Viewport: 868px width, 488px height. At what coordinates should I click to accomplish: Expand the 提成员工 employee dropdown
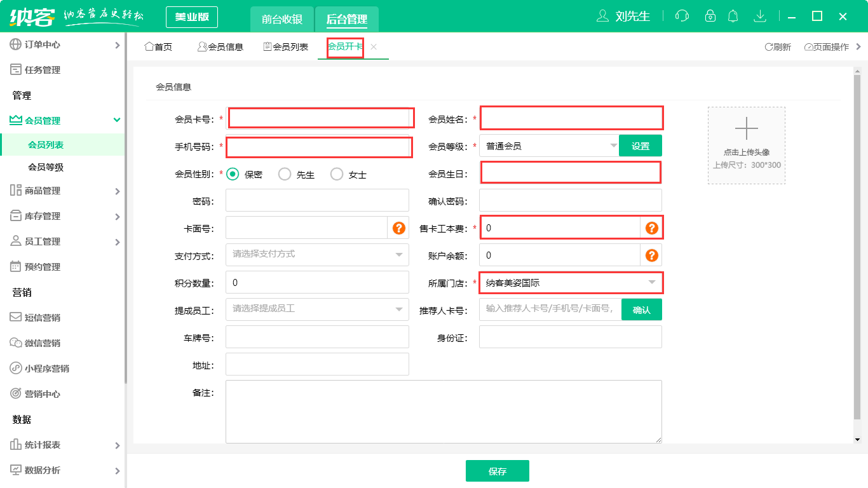[317, 309]
